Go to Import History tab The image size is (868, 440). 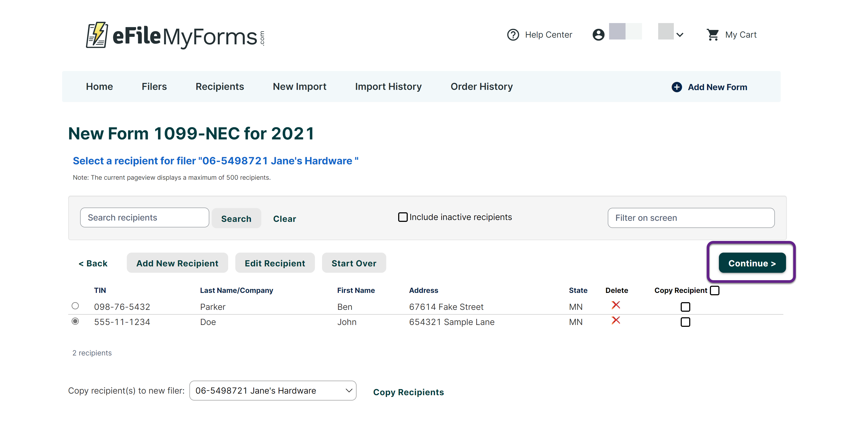click(x=388, y=86)
